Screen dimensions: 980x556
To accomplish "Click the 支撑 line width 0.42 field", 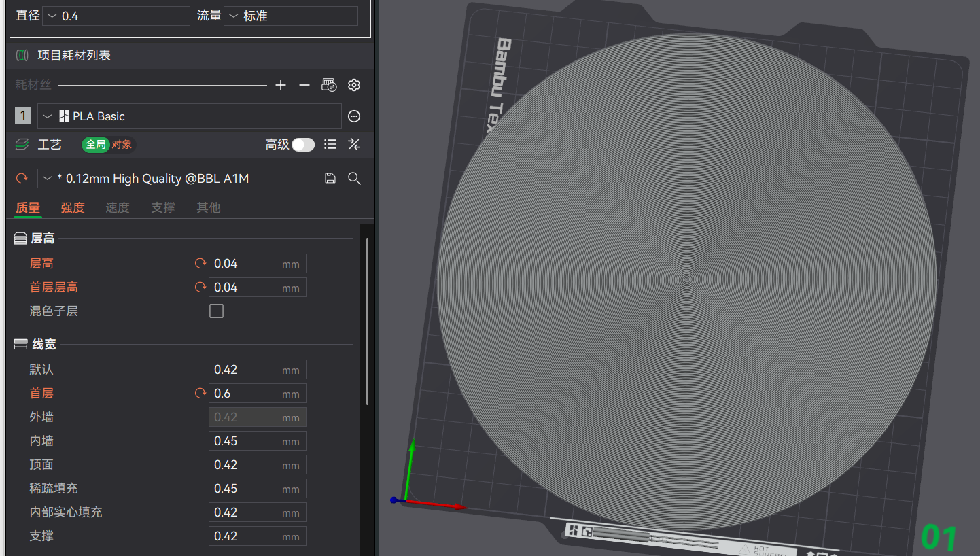I will pos(258,536).
